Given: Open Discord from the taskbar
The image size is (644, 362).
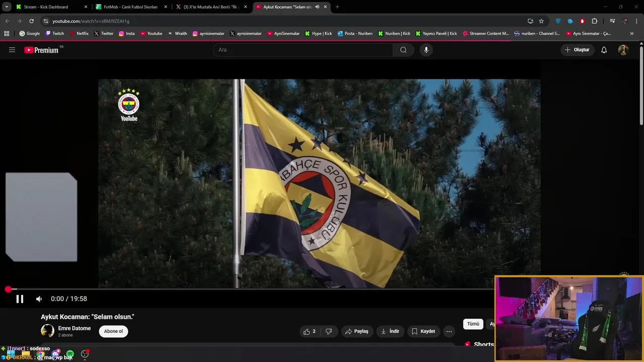Looking at the screenshot, I should [x=56, y=354].
